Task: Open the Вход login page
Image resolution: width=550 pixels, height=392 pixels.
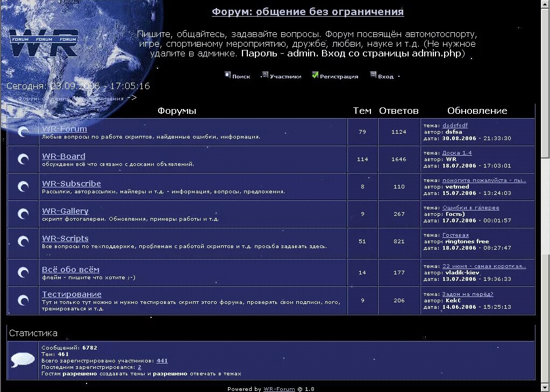Action: click(x=385, y=76)
